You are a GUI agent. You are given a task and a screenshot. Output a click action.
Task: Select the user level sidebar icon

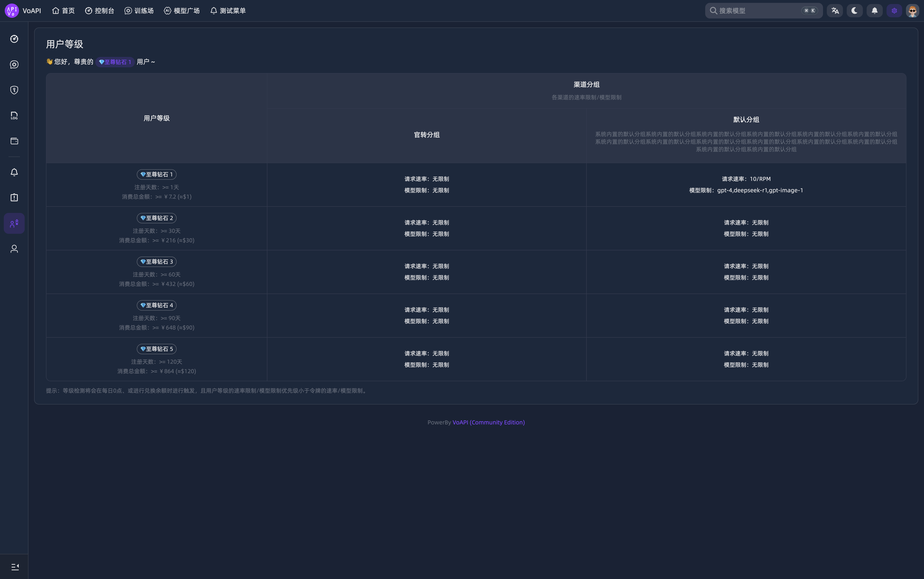(14, 223)
